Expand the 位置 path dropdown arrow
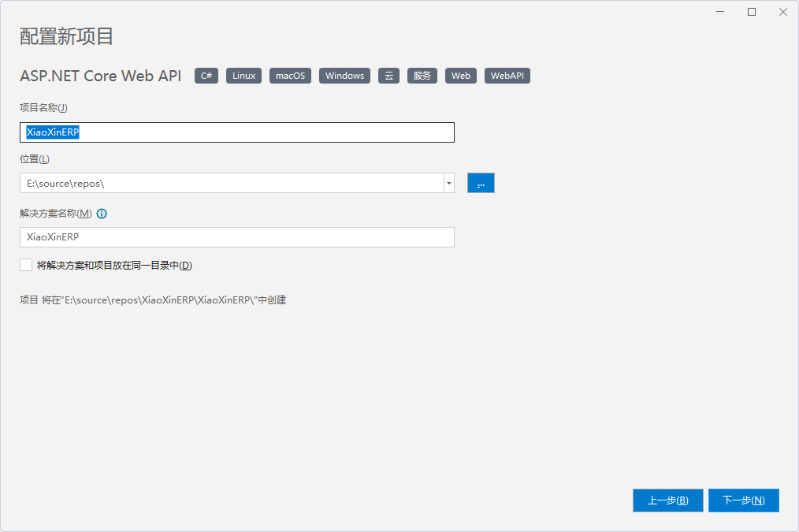Screen dimensions: 799x532 point(448,183)
